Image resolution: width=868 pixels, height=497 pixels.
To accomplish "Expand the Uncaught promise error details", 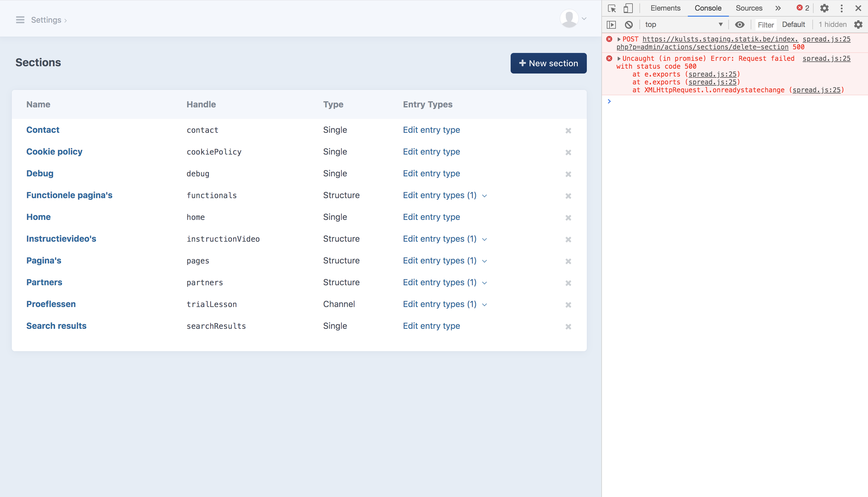I will (x=619, y=58).
